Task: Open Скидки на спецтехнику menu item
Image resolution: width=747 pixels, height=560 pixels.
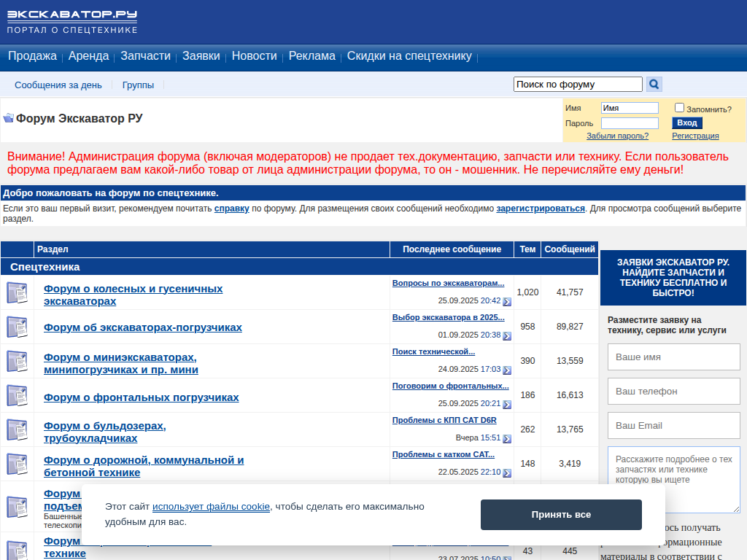Action: (409, 56)
